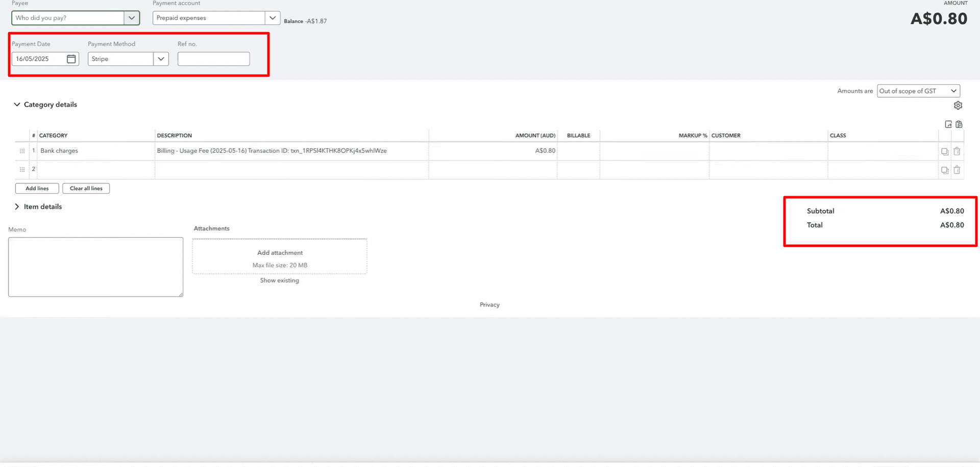Focus the Ref no. input field

pos(213,59)
